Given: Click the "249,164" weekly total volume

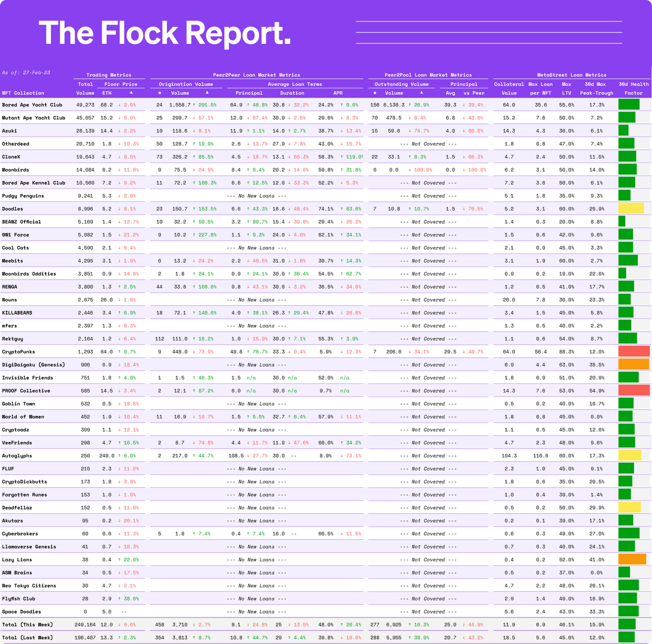Looking at the screenshot, I should [85, 625].
